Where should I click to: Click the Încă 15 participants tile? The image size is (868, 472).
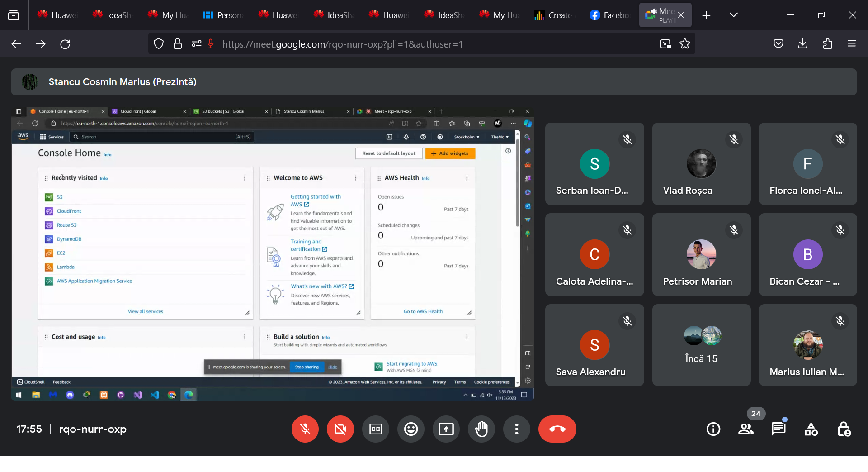pyautogui.click(x=701, y=345)
